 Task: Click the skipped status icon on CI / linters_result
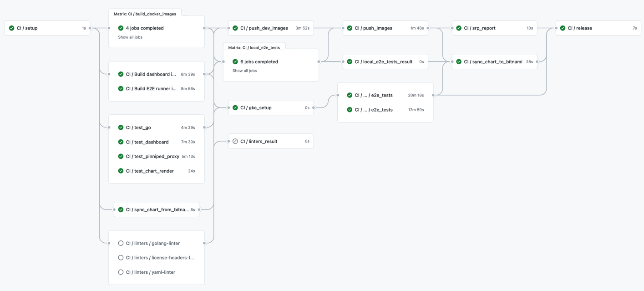pos(234,141)
